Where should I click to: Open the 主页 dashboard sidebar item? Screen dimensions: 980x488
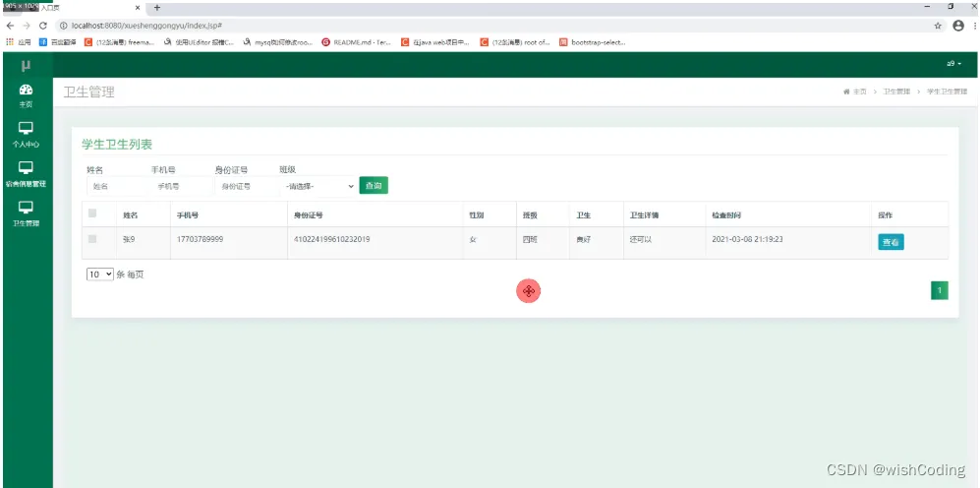[26, 96]
